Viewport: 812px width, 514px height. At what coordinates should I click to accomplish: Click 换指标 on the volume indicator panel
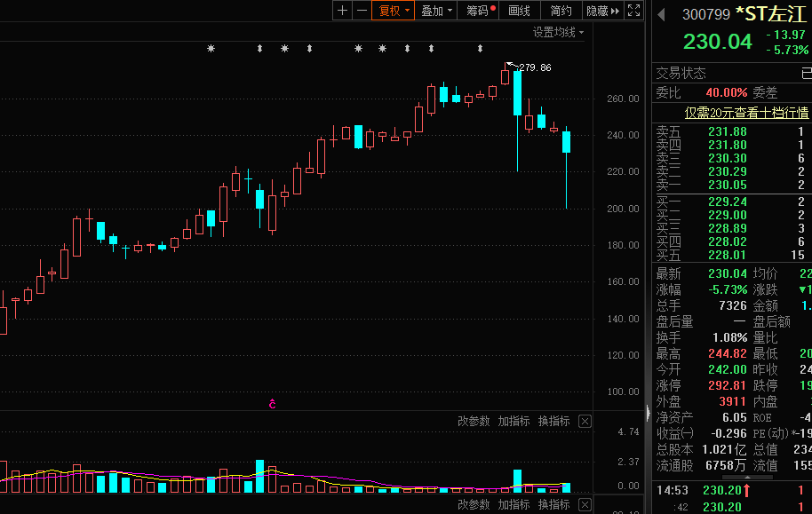pyautogui.click(x=553, y=422)
